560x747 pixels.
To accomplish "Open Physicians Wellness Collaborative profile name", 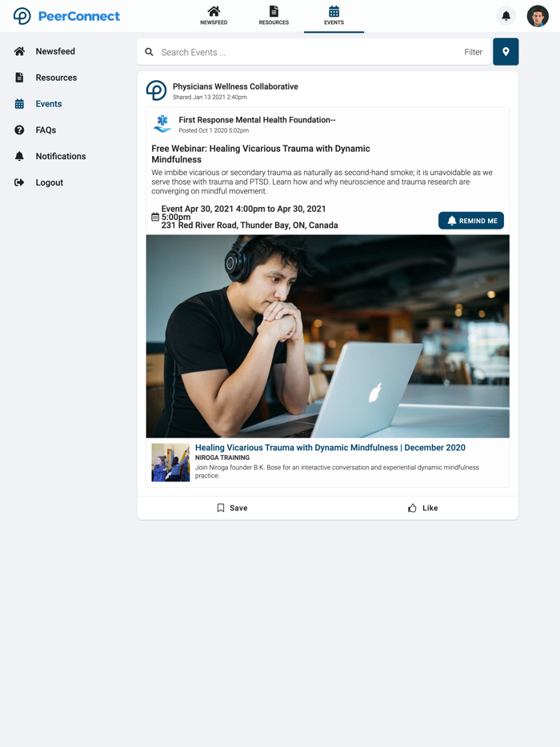I will point(235,86).
